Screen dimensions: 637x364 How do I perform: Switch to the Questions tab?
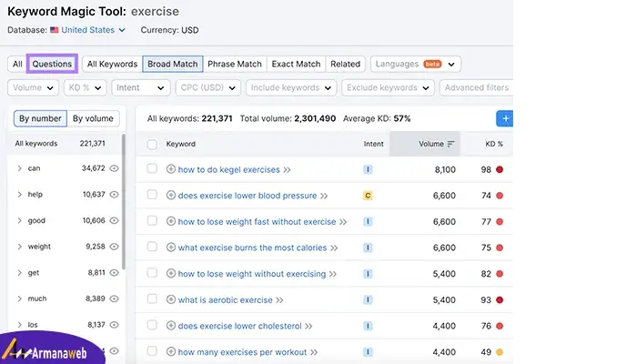coord(52,65)
